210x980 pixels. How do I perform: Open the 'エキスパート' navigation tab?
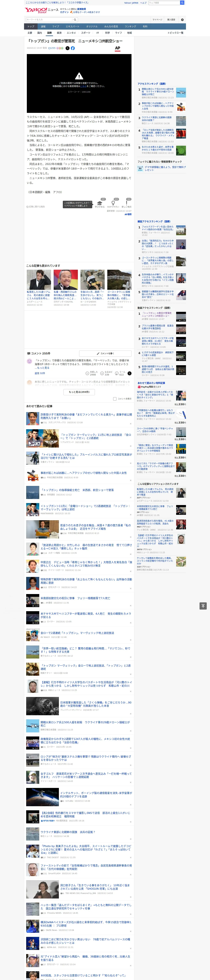[x=72, y=27]
